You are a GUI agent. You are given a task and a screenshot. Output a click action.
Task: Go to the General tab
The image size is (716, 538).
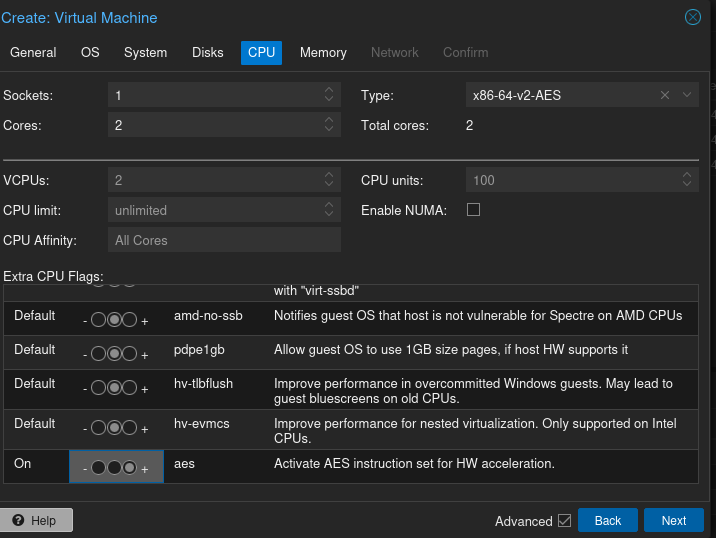pos(33,53)
